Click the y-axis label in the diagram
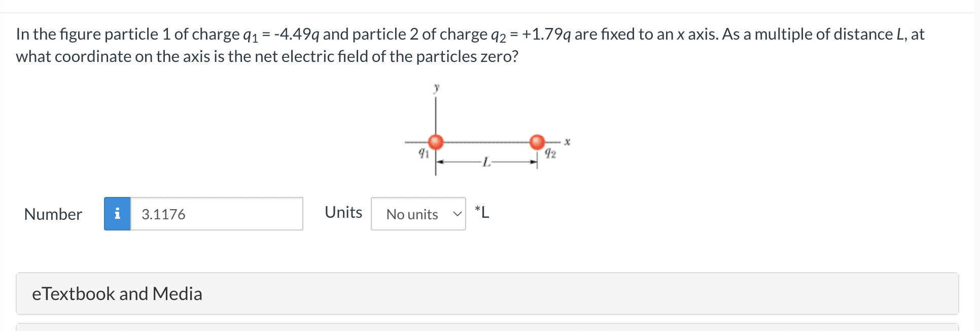The image size is (980, 331). coord(436,88)
